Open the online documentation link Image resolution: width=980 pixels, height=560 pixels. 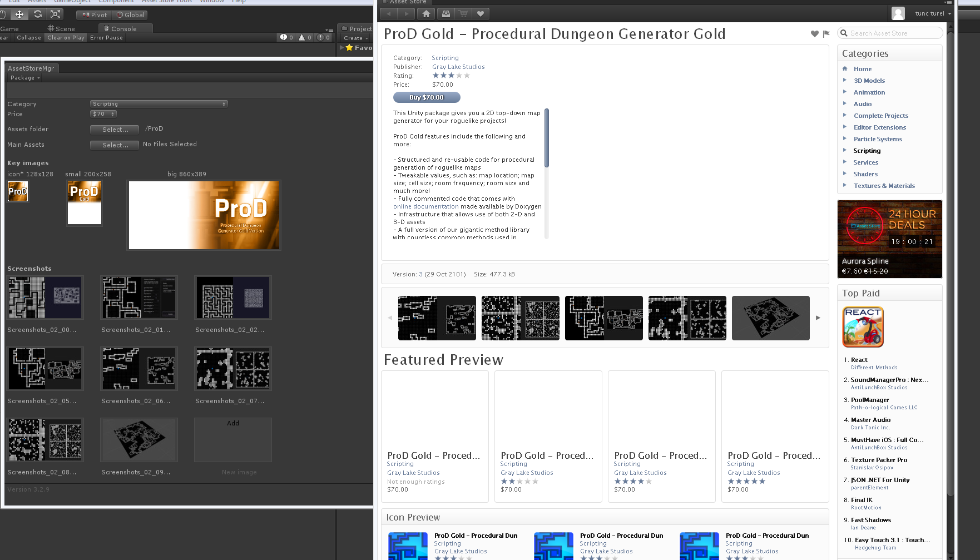click(x=426, y=206)
